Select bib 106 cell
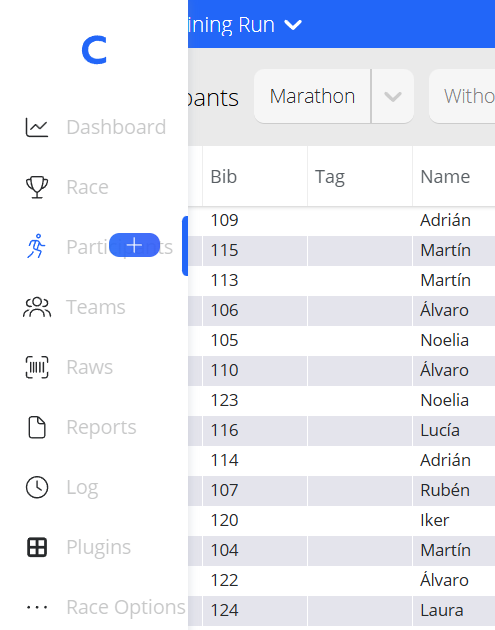The height and width of the screenshot is (630, 495). 255,311
